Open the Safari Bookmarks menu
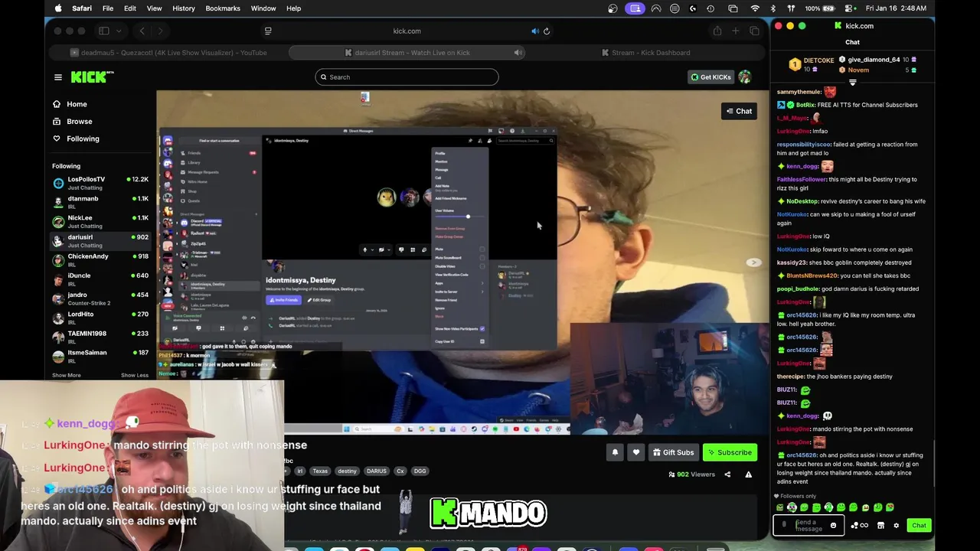980x551 pixels. click(x=223, y=8)
